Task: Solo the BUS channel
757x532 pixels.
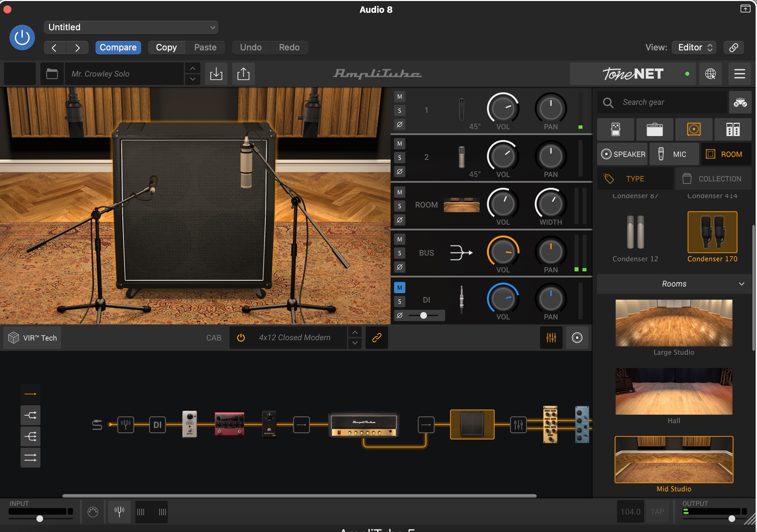Action: [x=400, y=253]
